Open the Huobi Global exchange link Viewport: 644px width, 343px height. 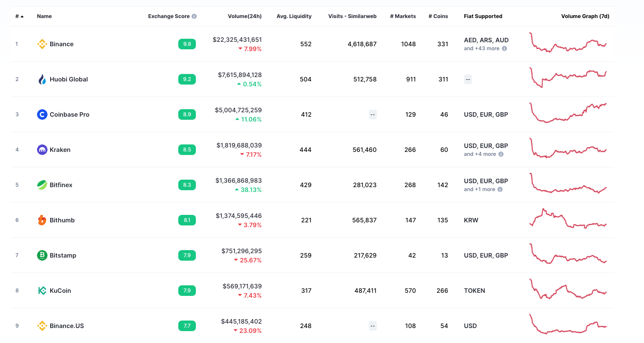tap(69, 79)
